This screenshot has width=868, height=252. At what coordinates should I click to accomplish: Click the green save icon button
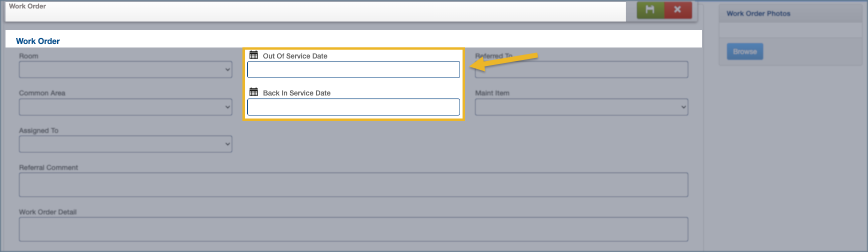[650, 10]
